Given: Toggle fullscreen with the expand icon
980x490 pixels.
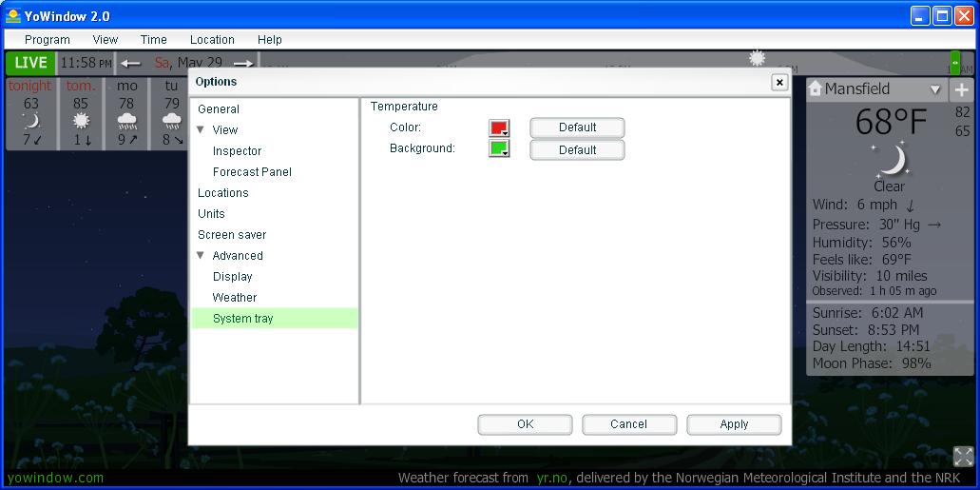Looking at the screenshot, I should coord(963,456).
